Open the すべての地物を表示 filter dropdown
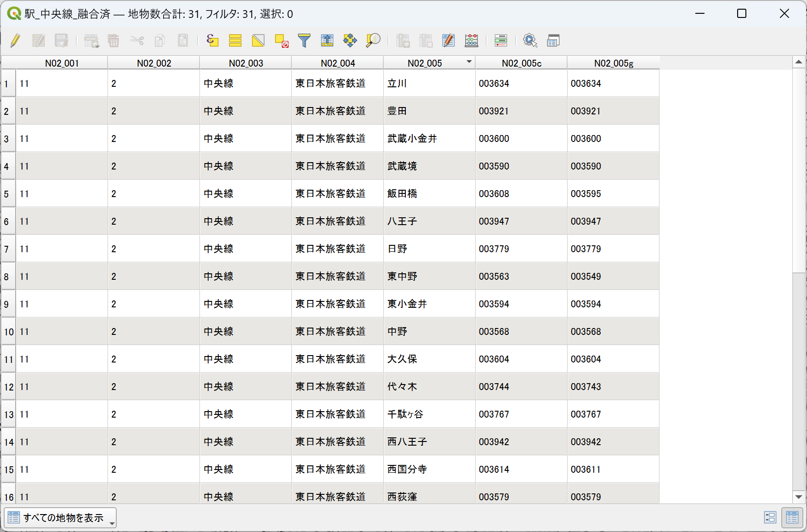This screenshot has width=807, height=532. 60,518
